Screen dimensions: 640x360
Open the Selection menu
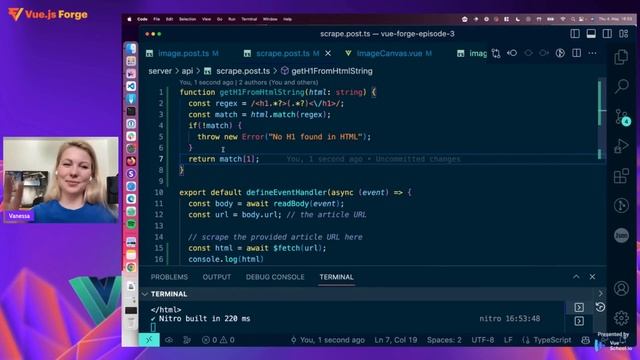(187, 19)
